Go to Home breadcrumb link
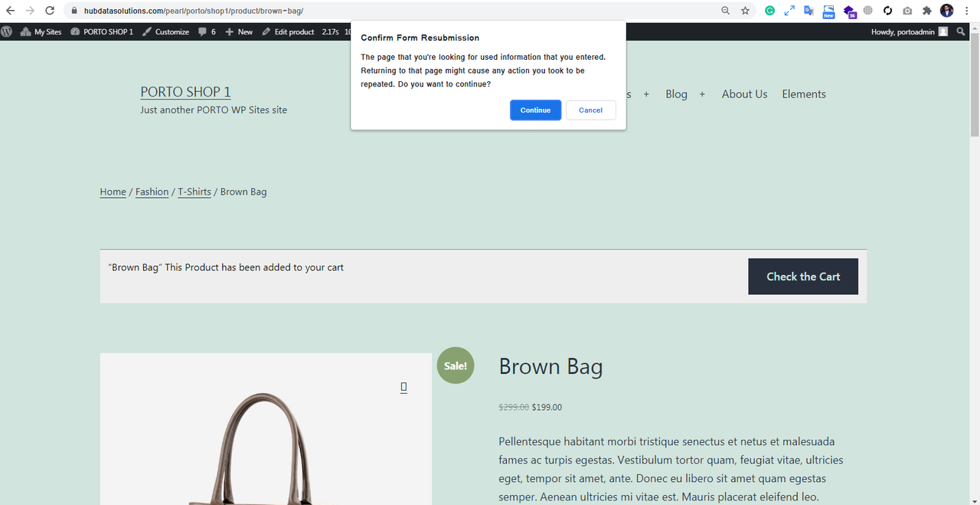Image resolution: width=980 pixels, height=505 pixels. point(113,192)
